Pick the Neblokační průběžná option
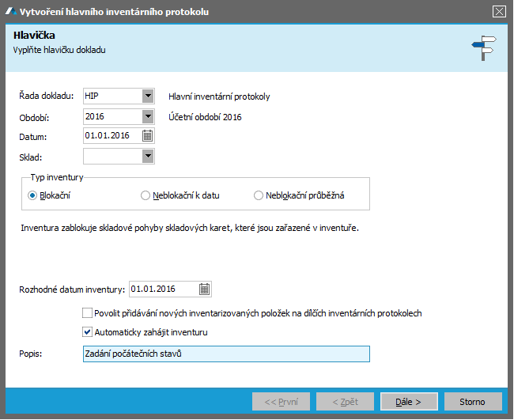 [259, 195]
